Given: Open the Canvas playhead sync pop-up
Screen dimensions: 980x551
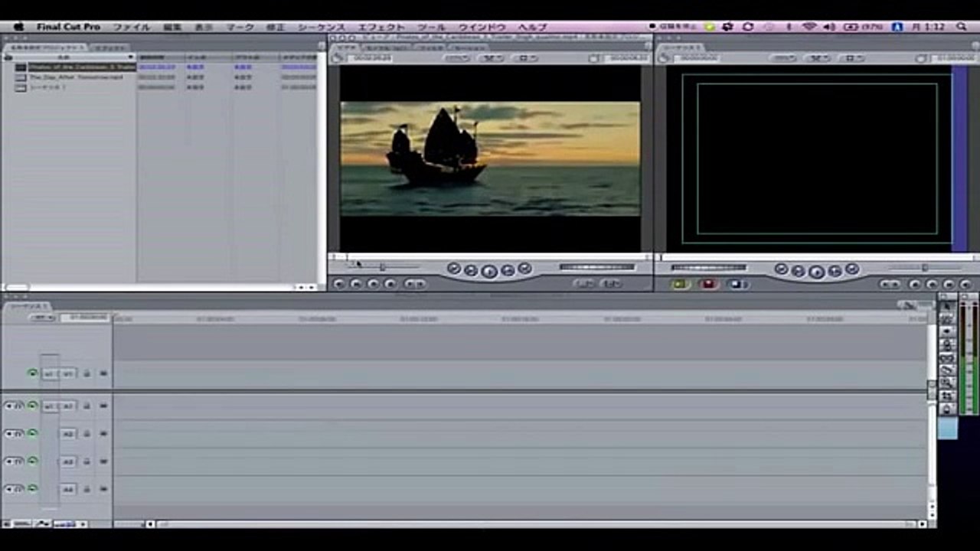Looking at the screenshot, I should (x=818, y=58).
